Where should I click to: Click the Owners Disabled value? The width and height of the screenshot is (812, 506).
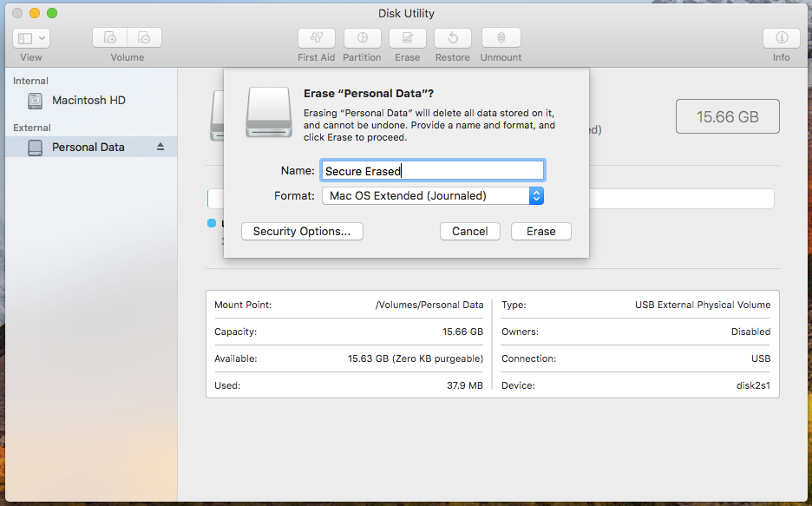751,332
